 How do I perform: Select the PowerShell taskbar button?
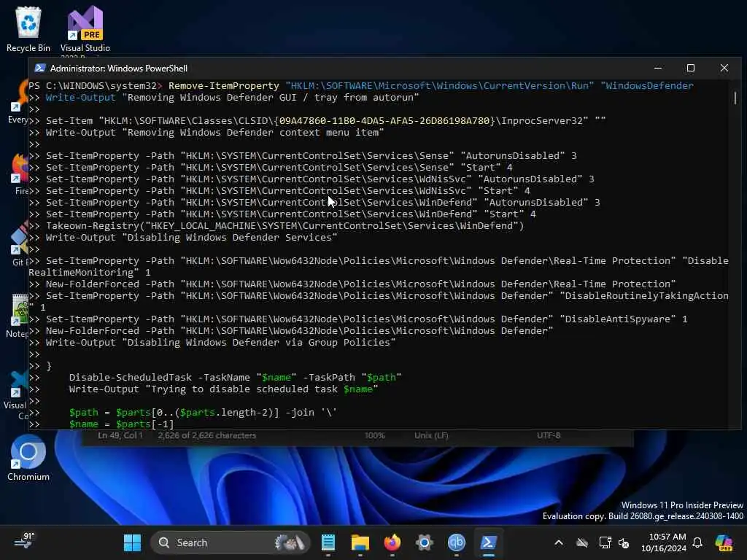(x=488, y=542)
